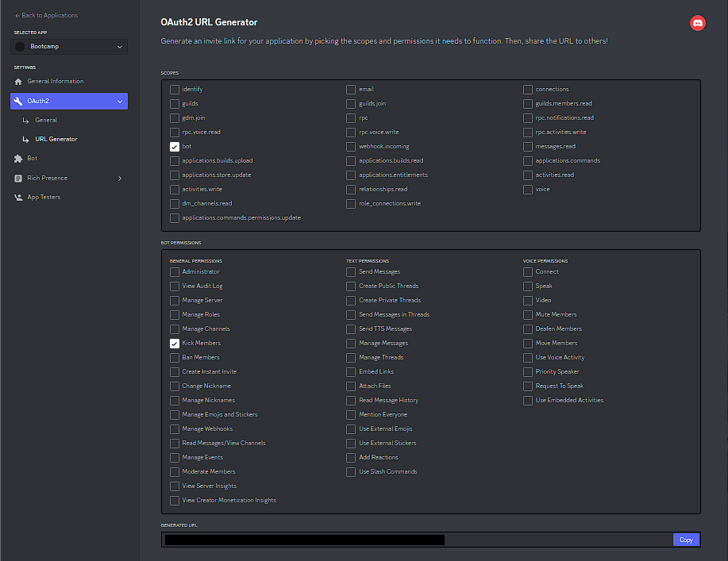
Task: Click the OAuth2 wrench icon
Action: (x=18, y=101)
